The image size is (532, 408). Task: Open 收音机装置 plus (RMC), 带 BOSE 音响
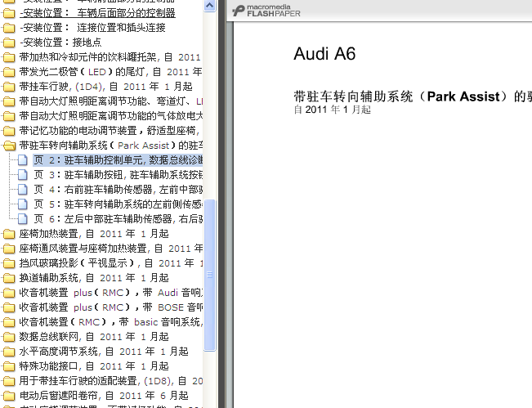111,307
